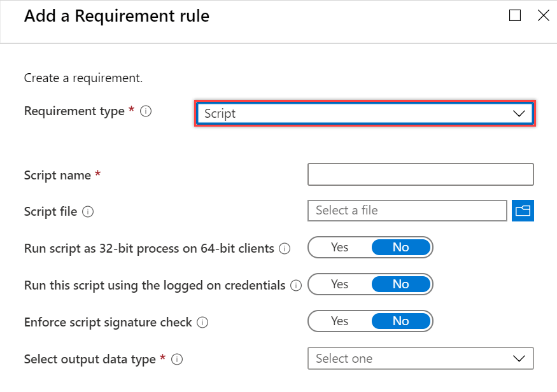557x392 pixels.
Task: Click Select output data type info icon
Action: coord(178,360)
